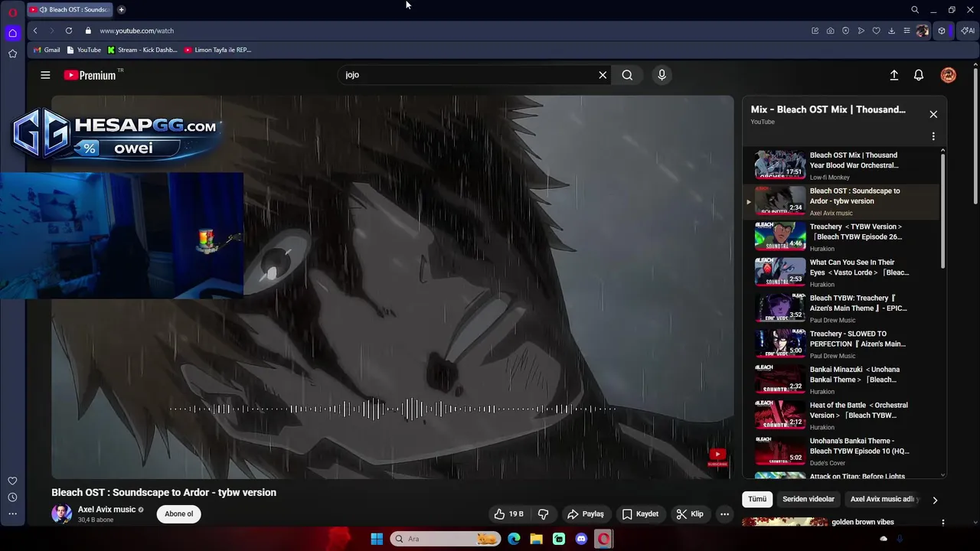
Task: Play Treachery SLOWED TO PERFECTION track
Action: click(x=839, y=344)
